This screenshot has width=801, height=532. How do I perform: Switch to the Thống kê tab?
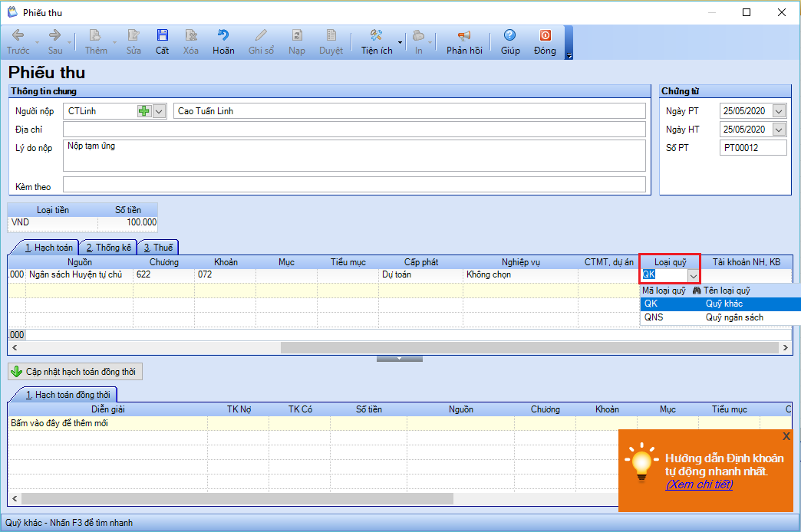(108, 248)
